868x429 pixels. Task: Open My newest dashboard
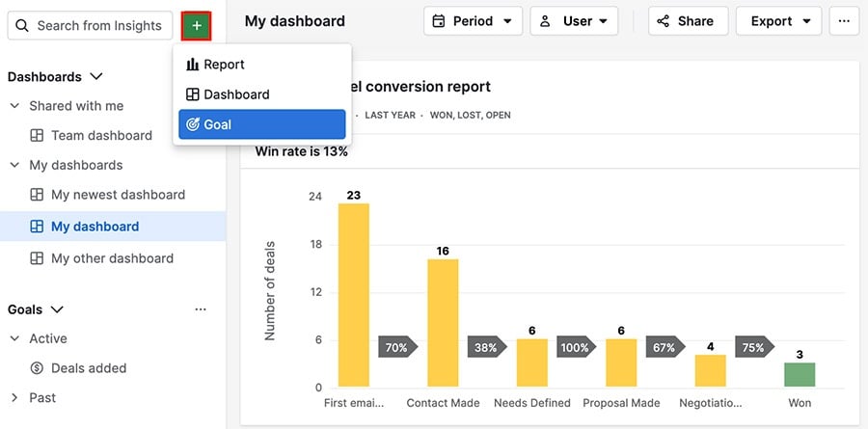118,195
